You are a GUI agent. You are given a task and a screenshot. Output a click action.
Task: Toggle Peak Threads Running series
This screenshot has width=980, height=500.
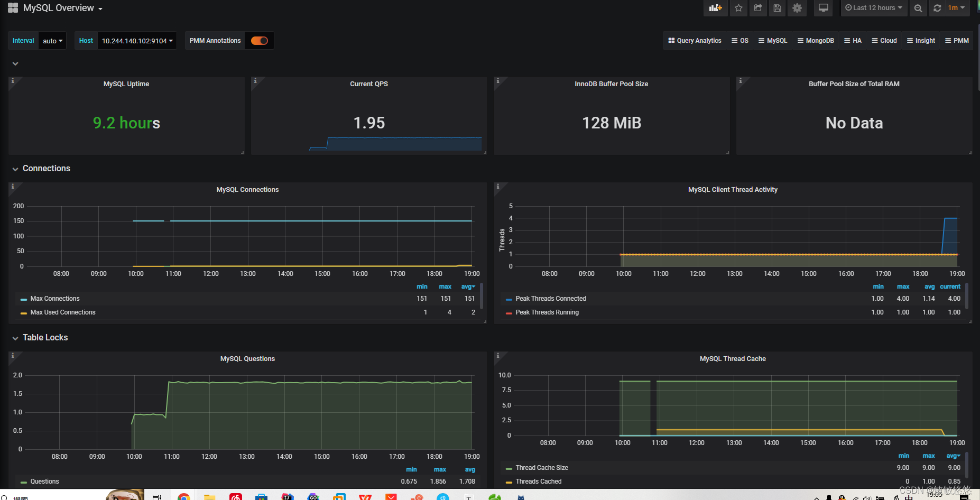point(547,312)
